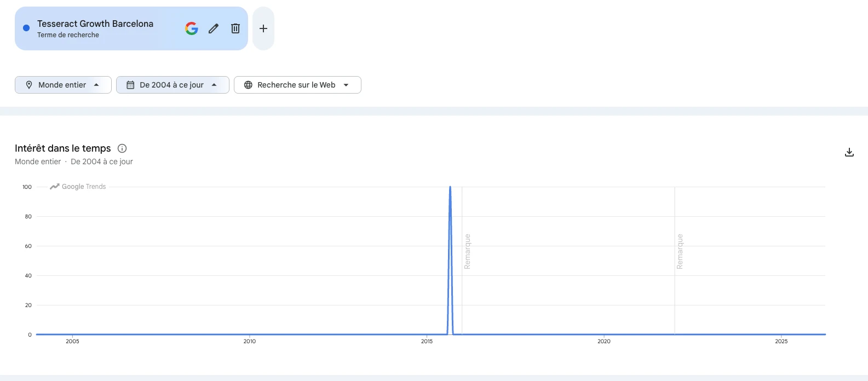Image resolution: width=868 pixels, height=381 pixels.
Task: Click the chevron arrow on the Monde entier filter
Action: pyautogui.click(x=97, y=84)
